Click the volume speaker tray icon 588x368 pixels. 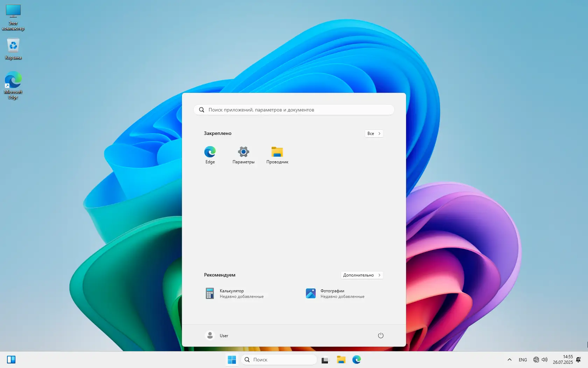[545, 360]
